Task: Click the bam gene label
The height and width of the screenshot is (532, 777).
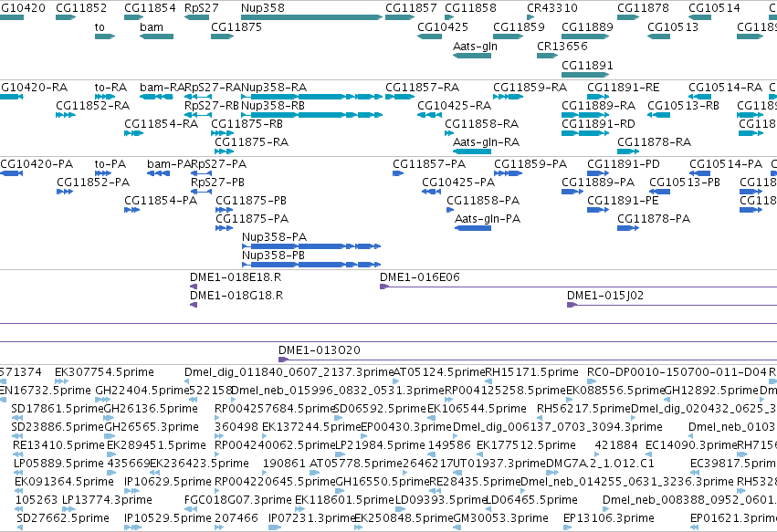Action: (x=152, y=27)
